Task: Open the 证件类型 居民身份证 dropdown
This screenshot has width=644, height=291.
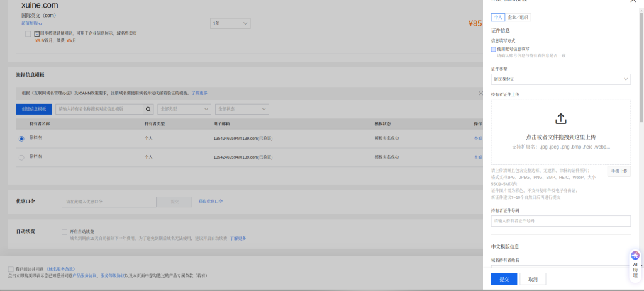Action: (x=560, y=79)
